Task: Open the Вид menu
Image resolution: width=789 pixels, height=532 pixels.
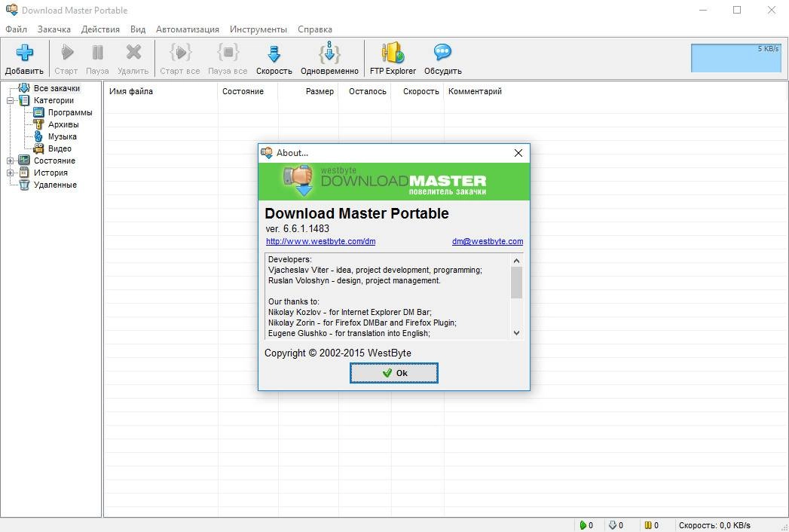Action: pyautogui.click(x=138, y=29)
